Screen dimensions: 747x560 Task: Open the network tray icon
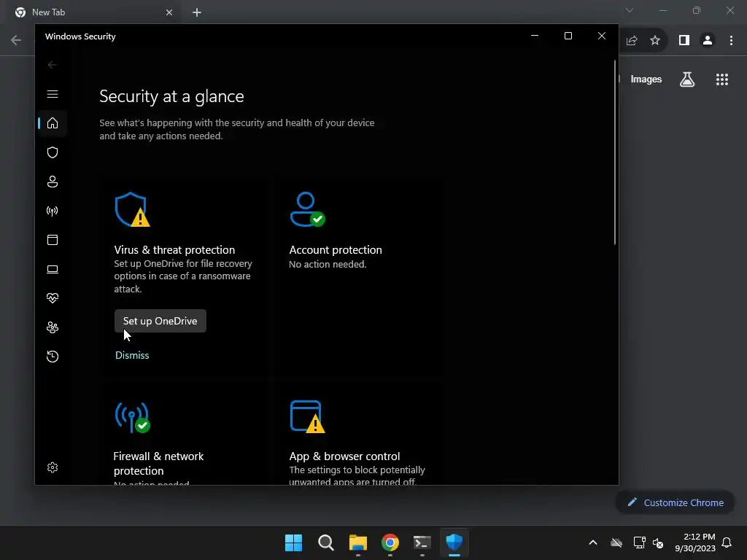[639, 542]
